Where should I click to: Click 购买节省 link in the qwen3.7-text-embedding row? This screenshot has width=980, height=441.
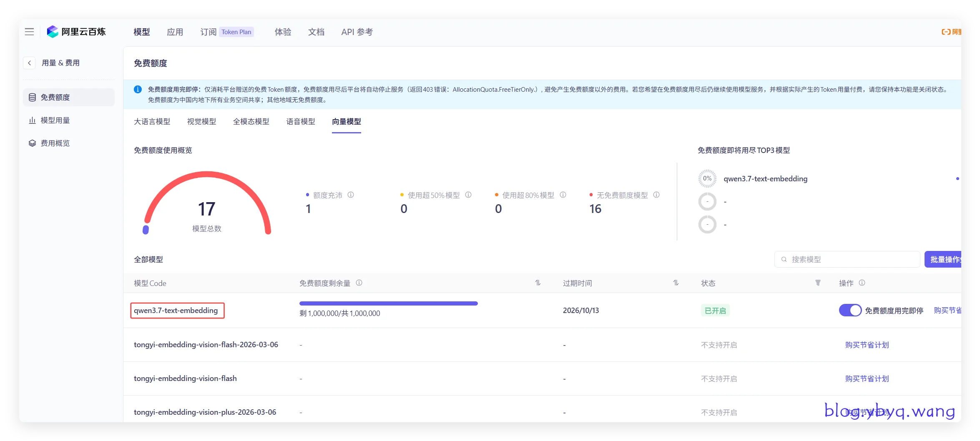coord(947,311)
